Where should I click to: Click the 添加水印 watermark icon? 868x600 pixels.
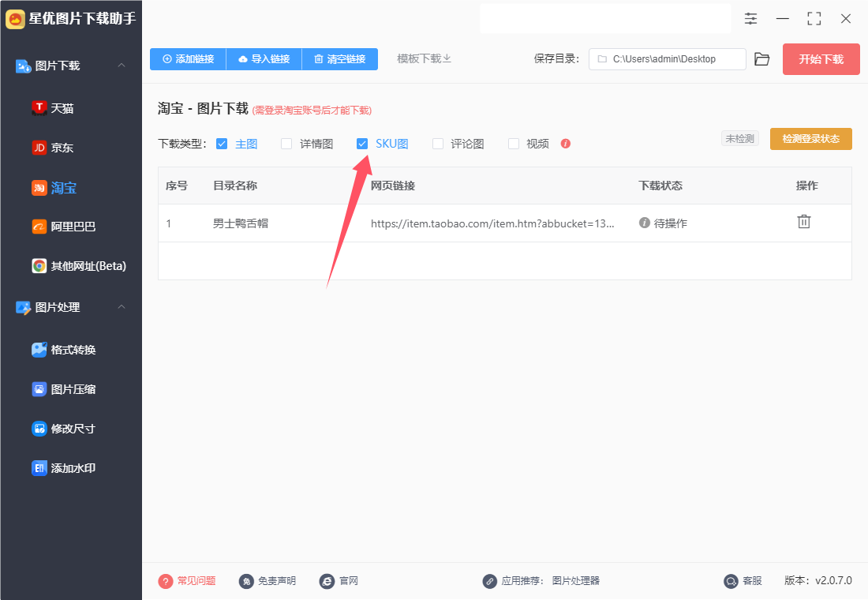pyautogui.click(x=39, y=468)
